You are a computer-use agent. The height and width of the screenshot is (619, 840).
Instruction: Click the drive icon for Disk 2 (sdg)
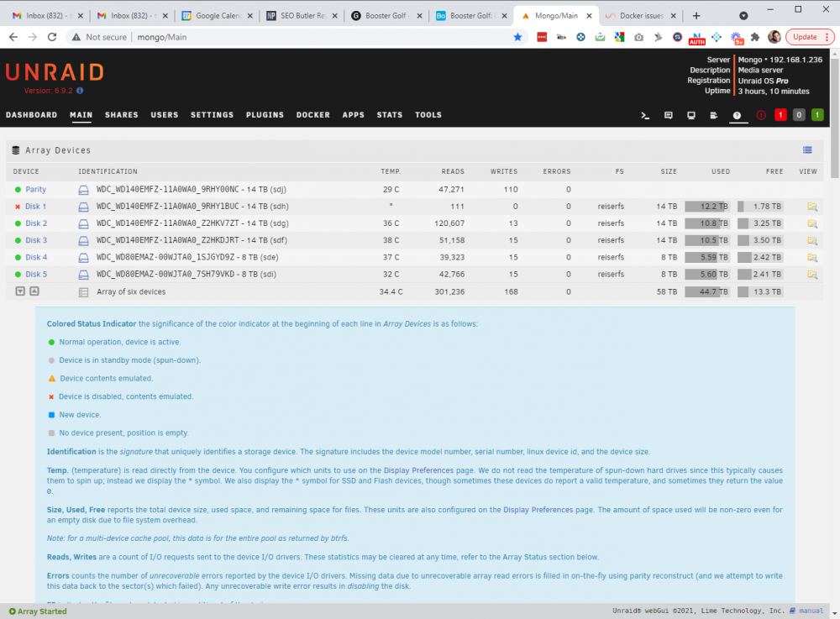pos(83,223)
